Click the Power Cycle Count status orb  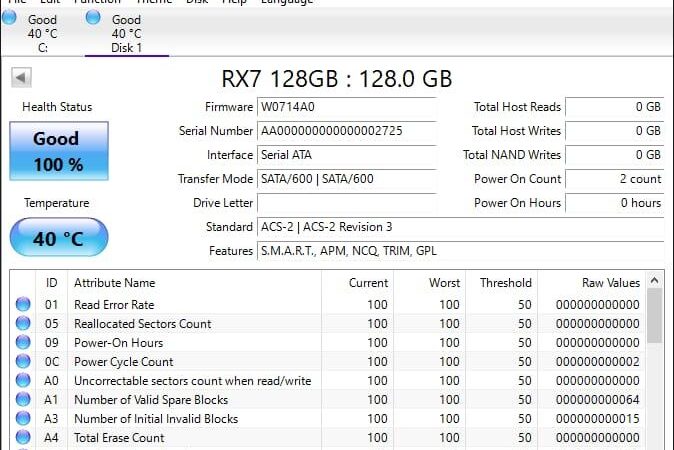tap(23, 362)
